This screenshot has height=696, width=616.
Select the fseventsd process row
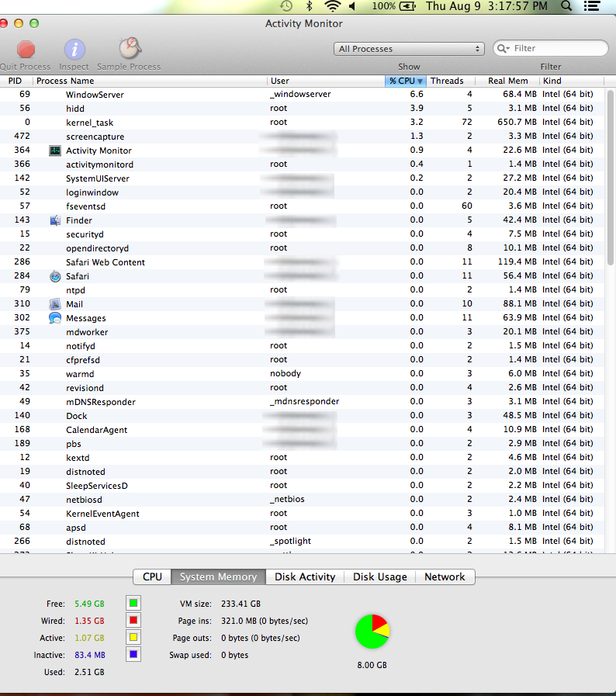[x=302, y=206]
